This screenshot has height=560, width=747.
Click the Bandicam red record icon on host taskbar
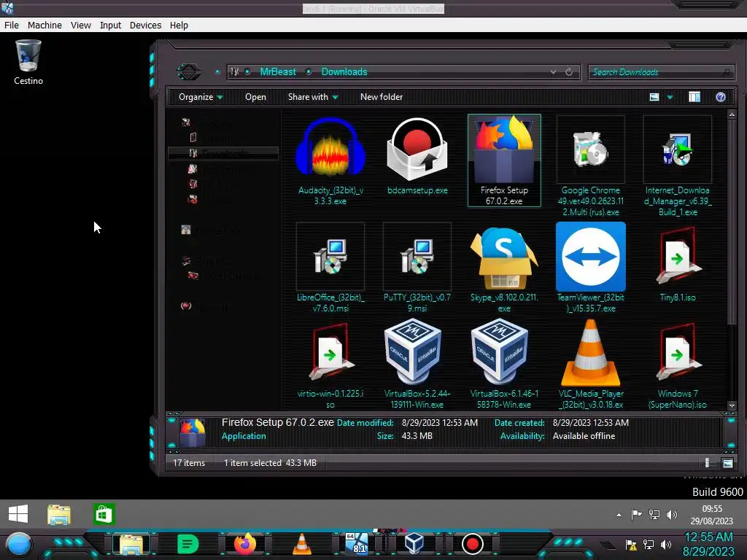coord(473,544)
